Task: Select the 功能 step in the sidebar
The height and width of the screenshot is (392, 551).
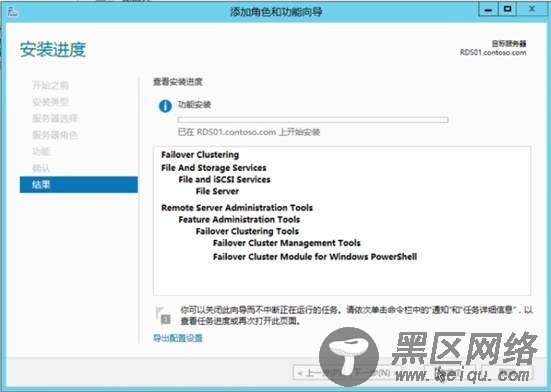Action: coord(41,151)
